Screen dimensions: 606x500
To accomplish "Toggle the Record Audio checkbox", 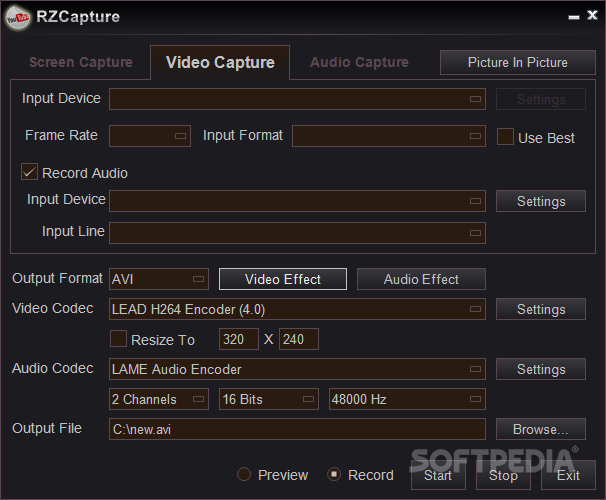I will click(x=29, y=172).
